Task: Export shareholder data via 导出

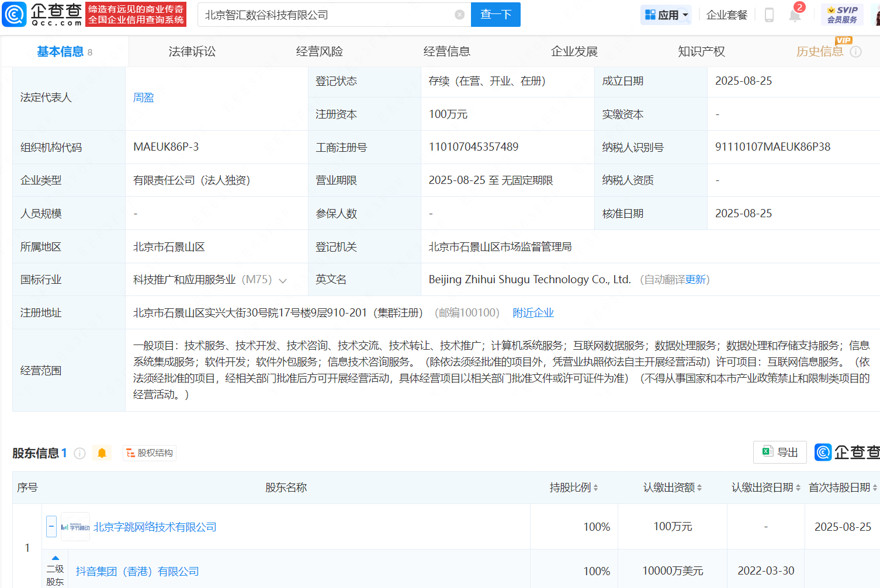Action: [780, 452]
